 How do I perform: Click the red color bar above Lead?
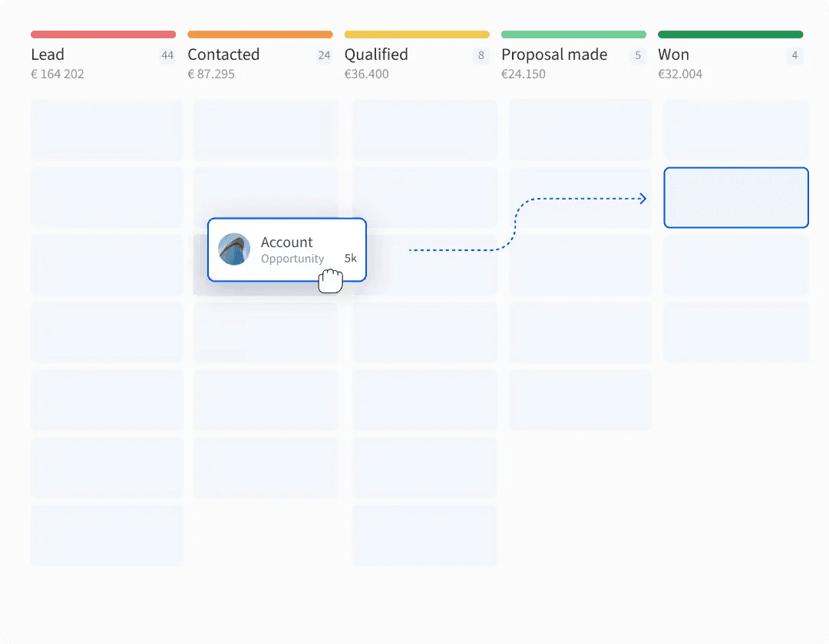tap(103, 35)
